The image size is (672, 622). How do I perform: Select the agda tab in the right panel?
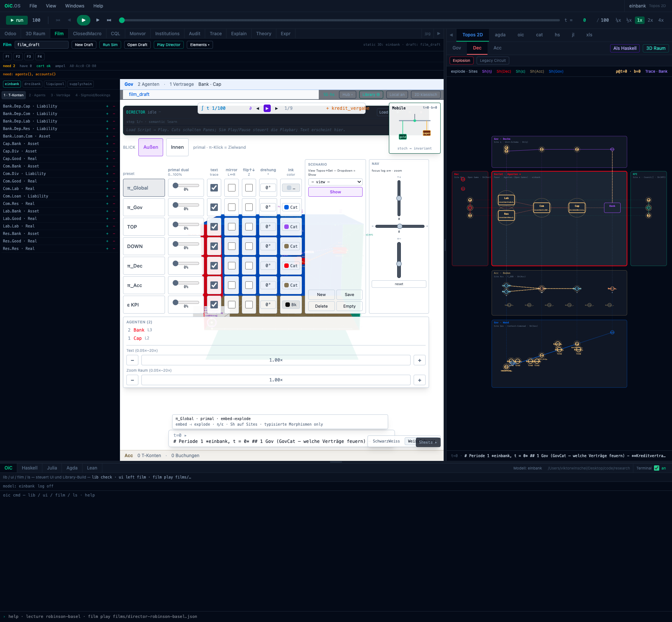pyautogui.click(x=500, y=35)
